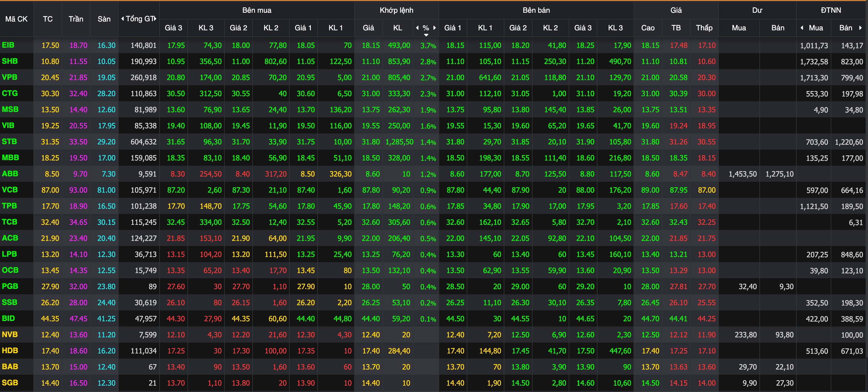Image resolution: width=868 pixels, height=392 pixels.
Task: Select BID average price 44.41
Action: coord(678,319)
